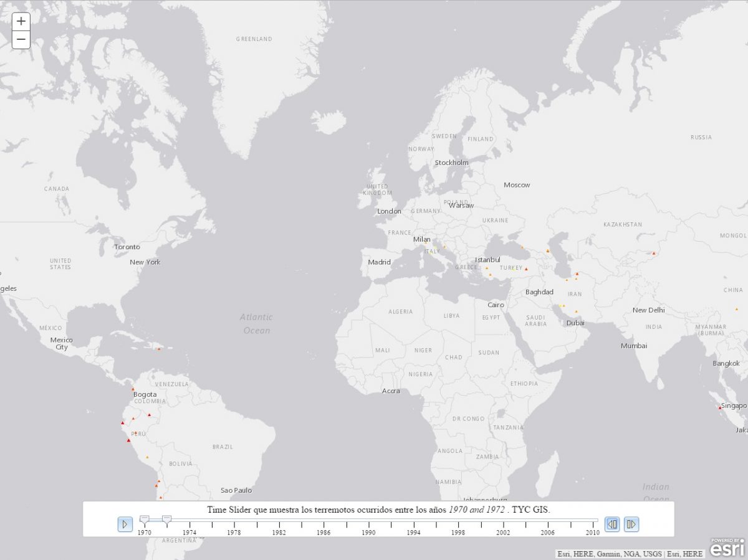Zoom out of the map with the minus button
The height and width of the screenshot is (560, 748).
pos(21,40)
